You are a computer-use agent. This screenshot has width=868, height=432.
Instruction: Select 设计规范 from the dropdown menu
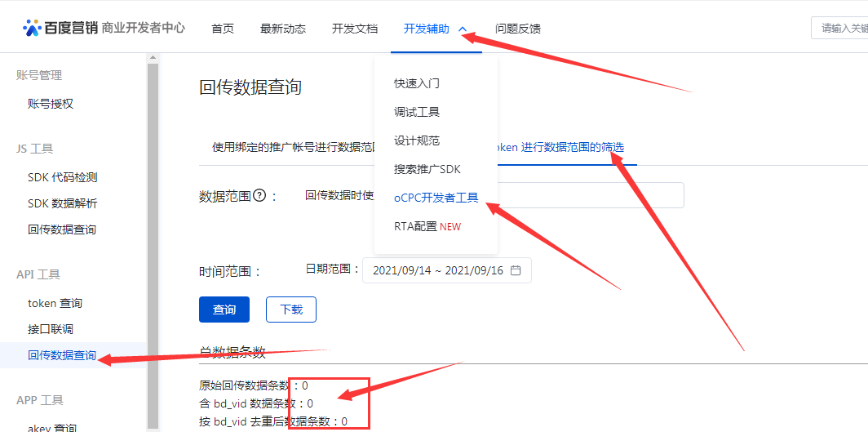[x=417, y=140]
